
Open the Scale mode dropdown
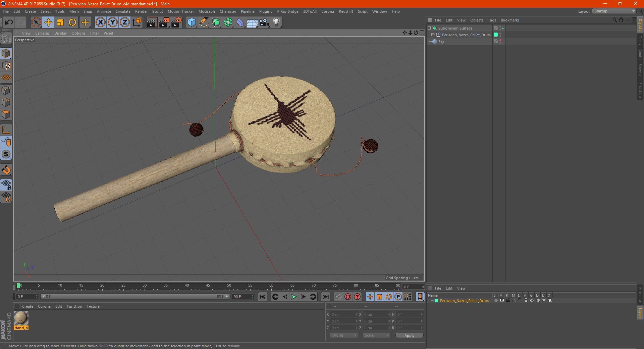click(376, 335)
